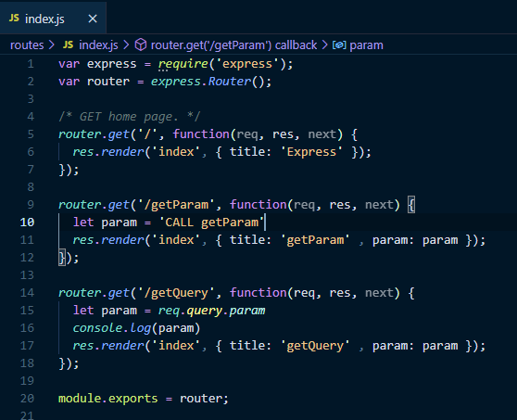
Task: Expand chevron after callback breadcrumb
Action: tap(325, 45)
